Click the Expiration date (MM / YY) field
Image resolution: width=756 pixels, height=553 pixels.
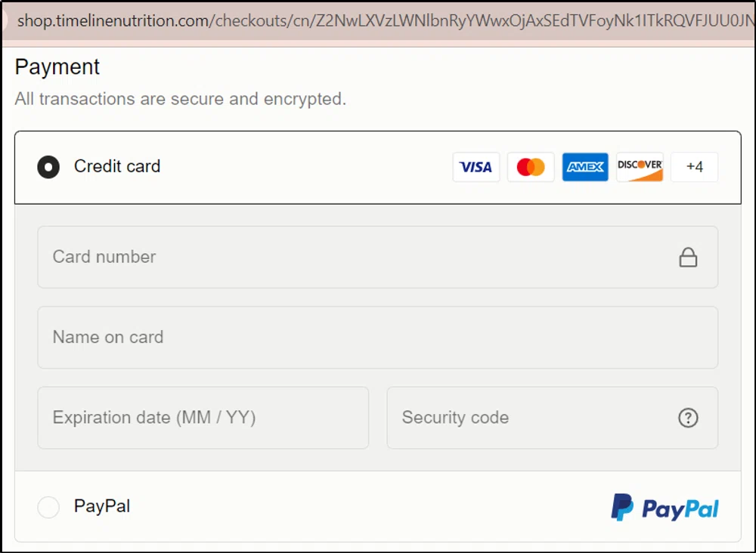click(189, 418)
